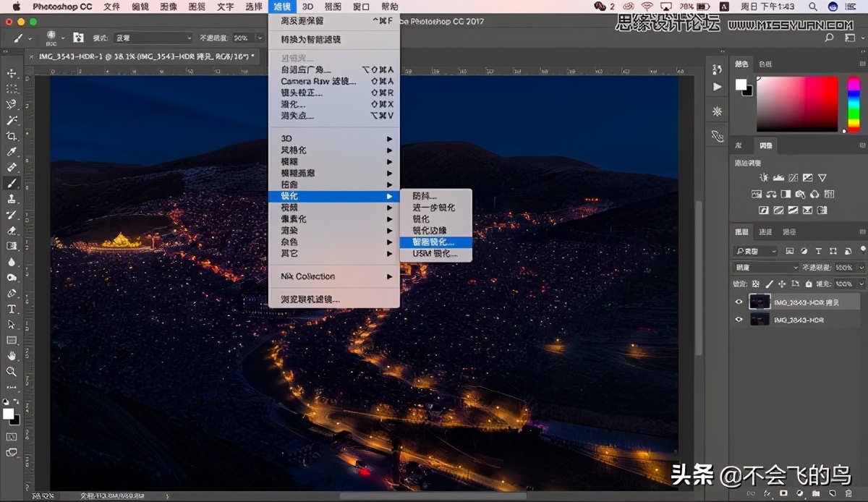
Task: Activate the Crop tool
Action: click(11, 135)
